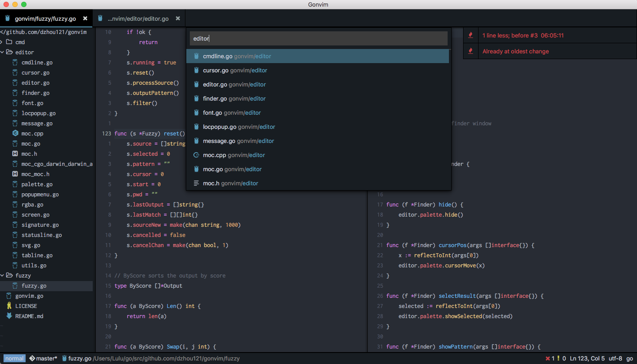Click '1 line less; before #3' message

523,35
